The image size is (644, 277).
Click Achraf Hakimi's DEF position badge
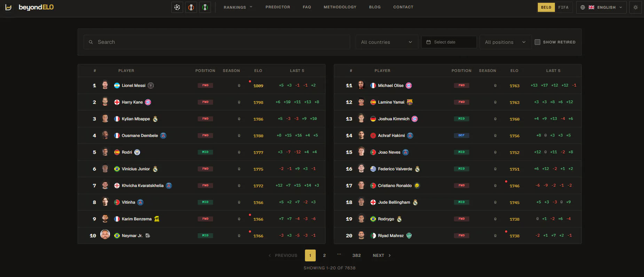tap(462, 136)
